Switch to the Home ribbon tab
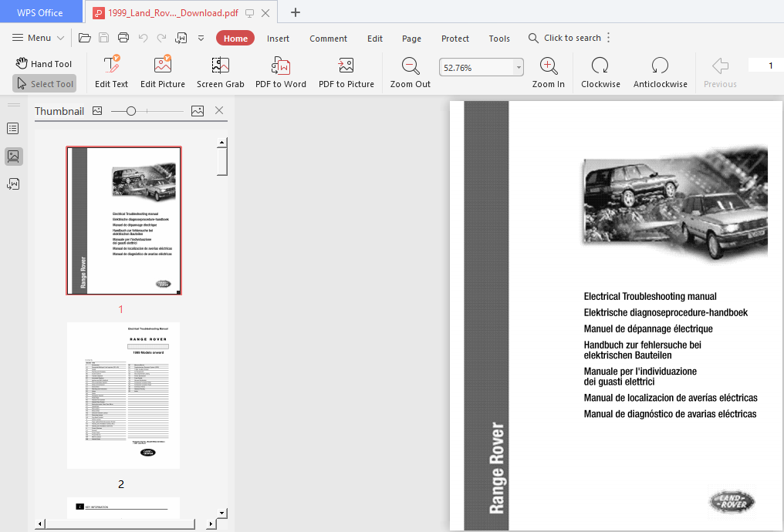This screenshot has height=532, width=784. (235, 39)
